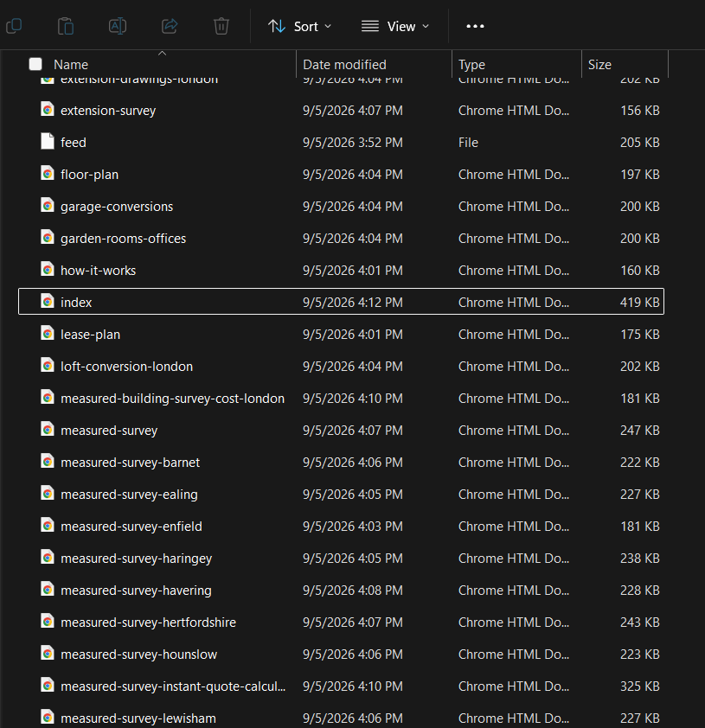Click the Chrome icon of loft-conversion-london
Screen dimensions: 705x728
(47, 366)
